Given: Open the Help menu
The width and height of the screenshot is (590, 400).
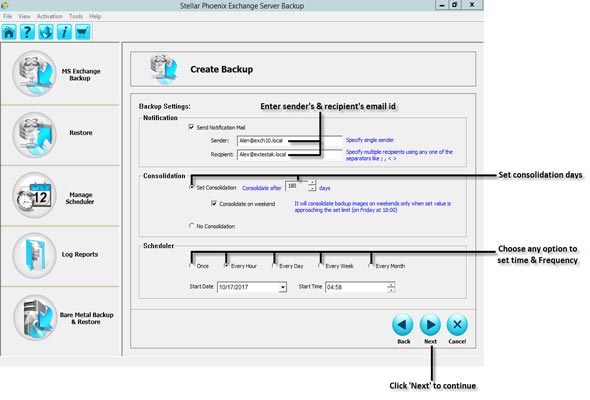Looking at the screenshot, I should click(95, 17).
